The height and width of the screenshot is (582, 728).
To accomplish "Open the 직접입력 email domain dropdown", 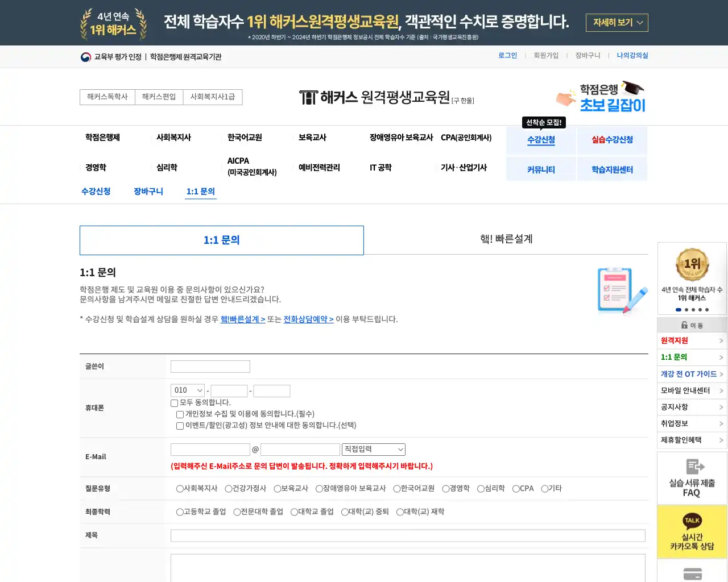I will tap(373, 449).
